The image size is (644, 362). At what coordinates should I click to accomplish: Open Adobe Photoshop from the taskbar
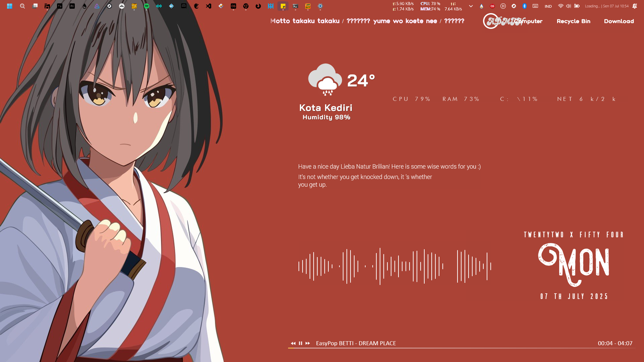(x=60, y=6)
